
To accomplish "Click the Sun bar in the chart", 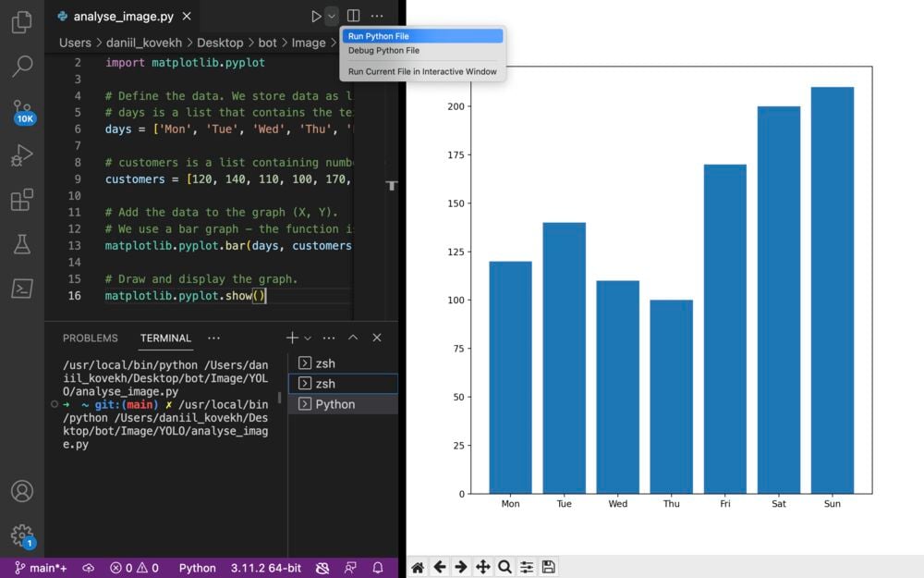I will [x=832, y=289].
